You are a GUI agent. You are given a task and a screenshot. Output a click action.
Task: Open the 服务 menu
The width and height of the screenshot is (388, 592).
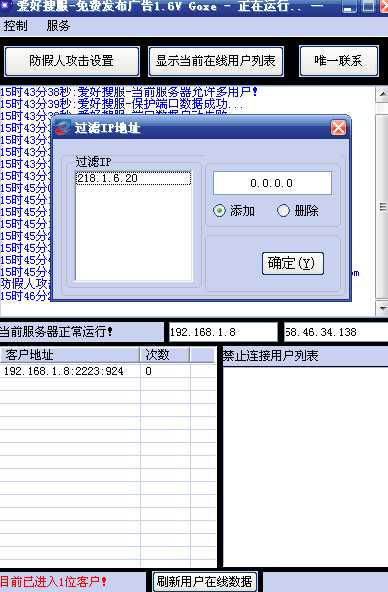(x=58, y=26)
